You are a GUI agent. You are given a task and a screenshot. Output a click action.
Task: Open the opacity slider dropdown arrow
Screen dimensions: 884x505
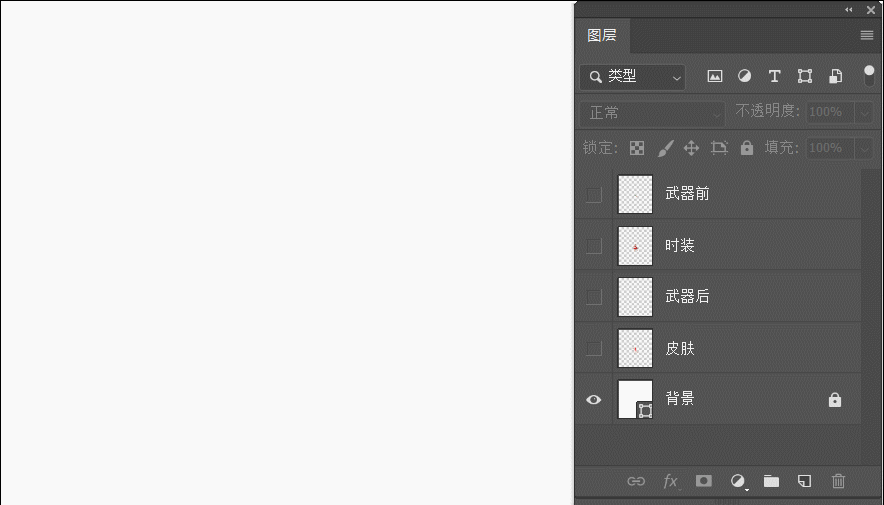(x=864, y=112)
